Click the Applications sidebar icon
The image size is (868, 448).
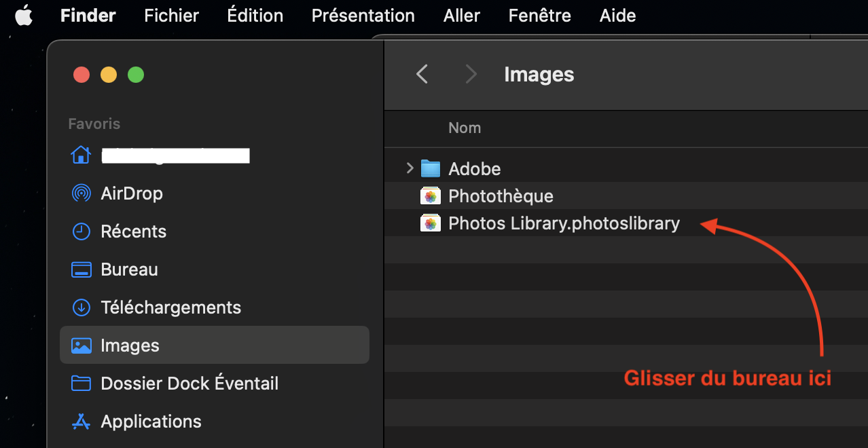(81, 422)
